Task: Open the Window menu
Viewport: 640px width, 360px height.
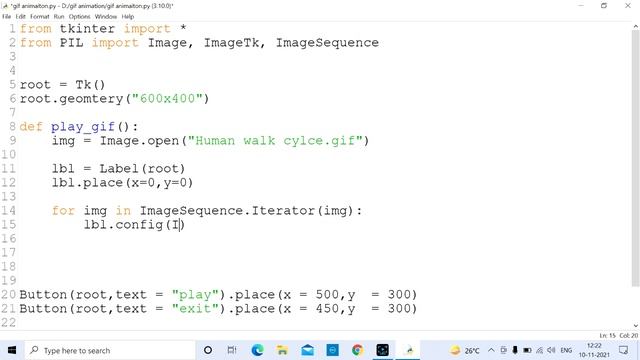Action: tap(106, 17)
